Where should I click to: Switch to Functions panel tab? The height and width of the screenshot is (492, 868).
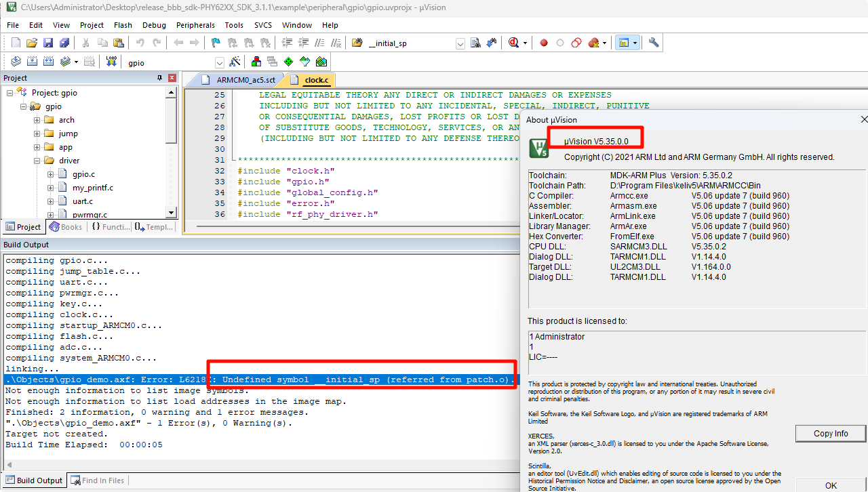point(111,227)
